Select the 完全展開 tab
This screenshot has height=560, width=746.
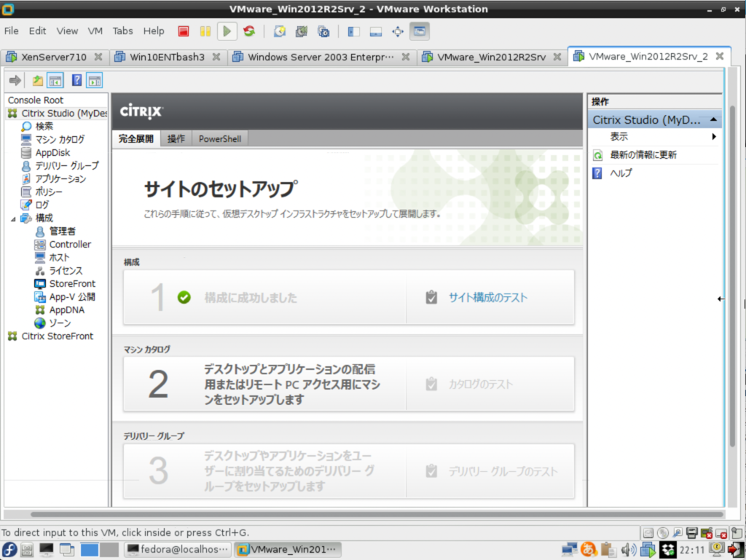[x=136, y=139]
